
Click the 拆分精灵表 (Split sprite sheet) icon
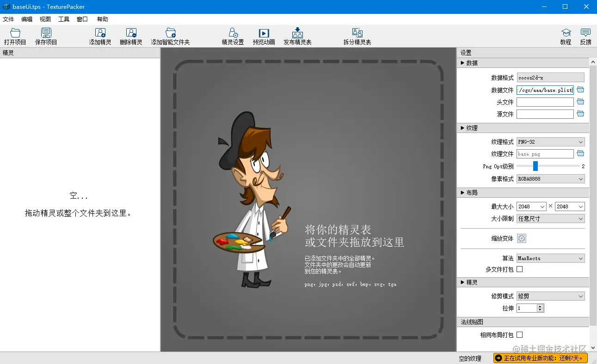357,33
